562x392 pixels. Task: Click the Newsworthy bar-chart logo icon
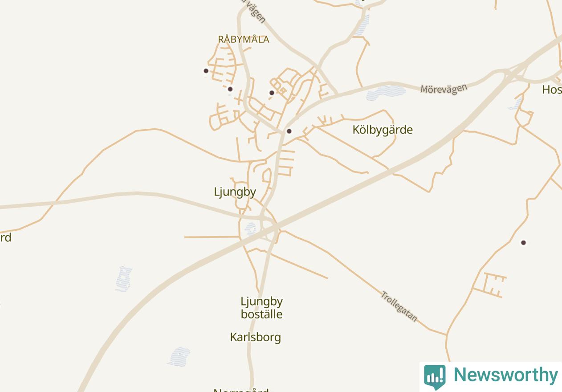pos(435,376)
